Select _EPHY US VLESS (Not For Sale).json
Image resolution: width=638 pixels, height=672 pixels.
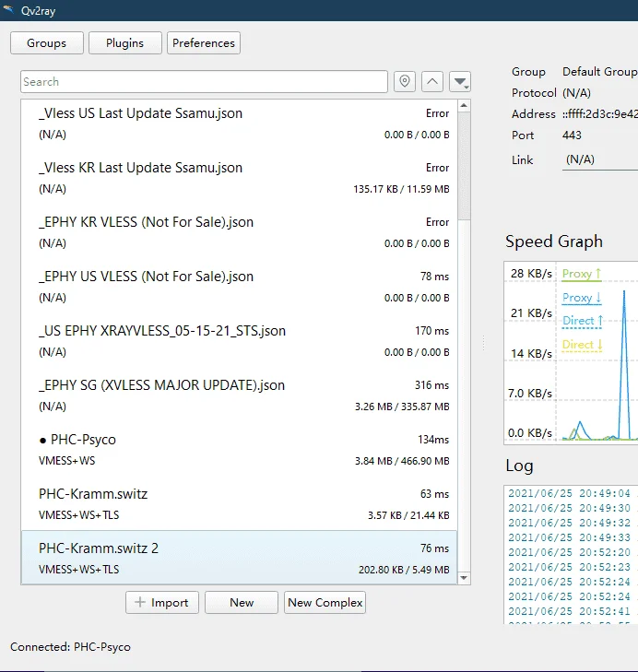point(240,287)
